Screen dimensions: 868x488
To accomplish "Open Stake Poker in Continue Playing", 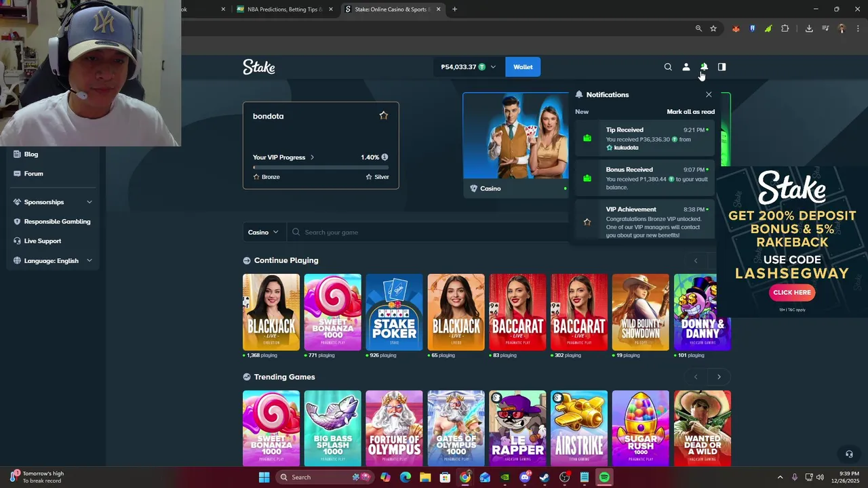I will [x=394, y=312].
